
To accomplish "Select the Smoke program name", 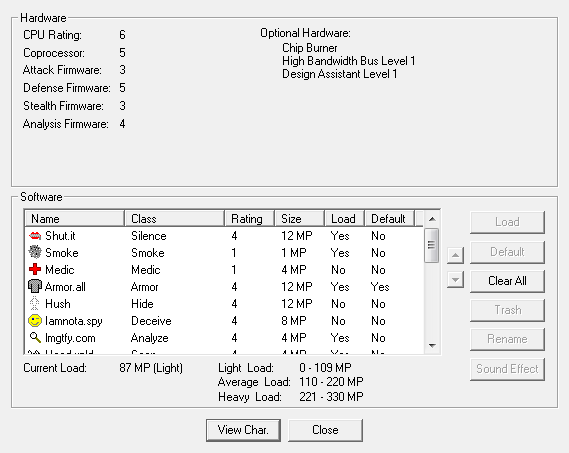I will tap(62, 253).
